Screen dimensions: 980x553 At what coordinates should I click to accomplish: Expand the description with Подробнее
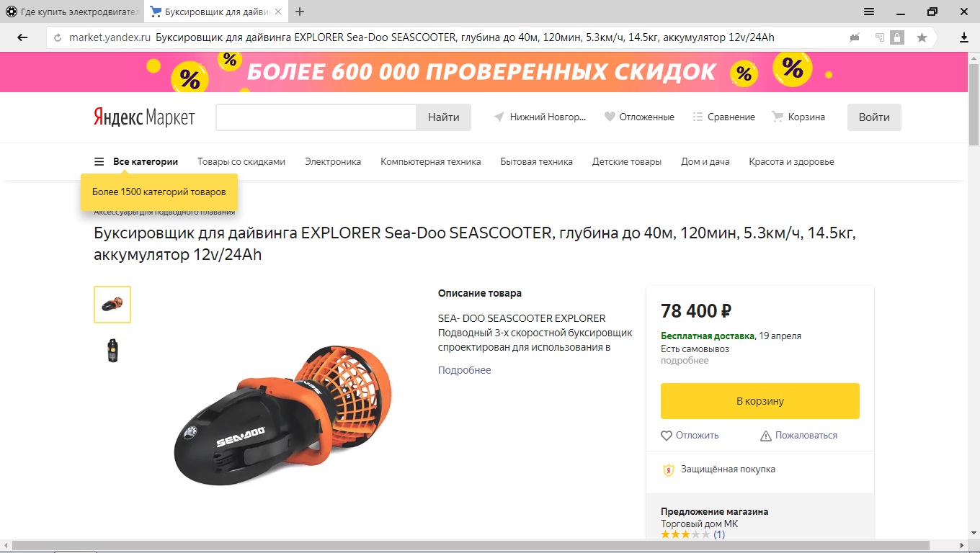point(465,370)
